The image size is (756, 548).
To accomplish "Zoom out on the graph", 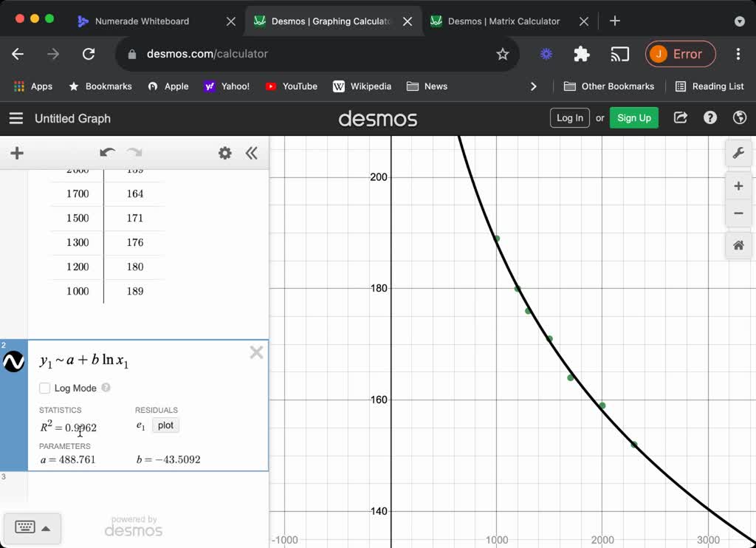I will [x=738, y=214].
